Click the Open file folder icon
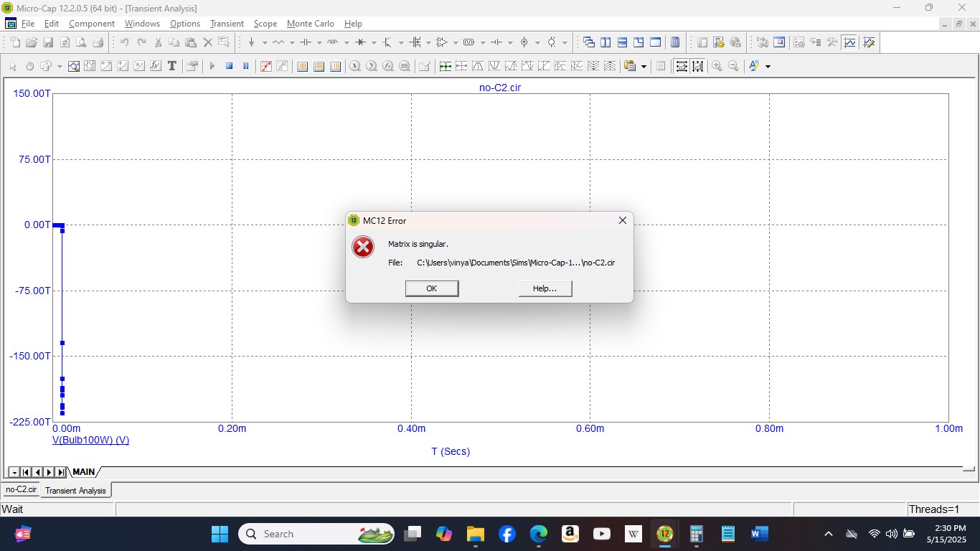This screenshot has width=980, height=551. [x=32, y=42]
